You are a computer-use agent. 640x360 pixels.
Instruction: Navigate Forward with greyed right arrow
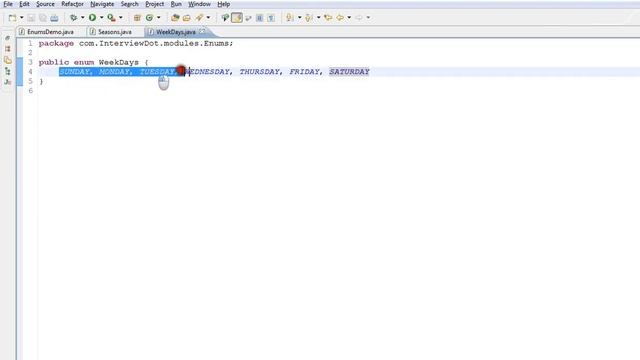359,18
